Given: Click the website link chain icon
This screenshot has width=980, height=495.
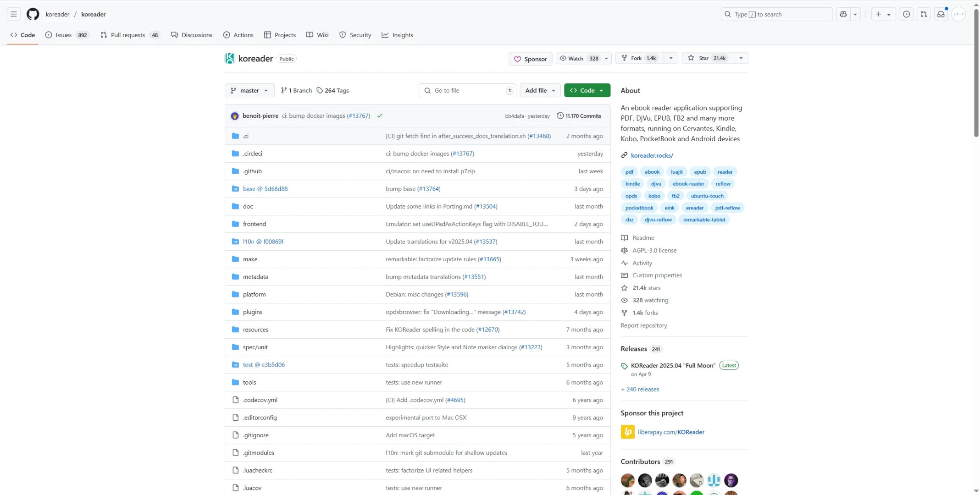Looking at the screenshot, I should (624, 155).
